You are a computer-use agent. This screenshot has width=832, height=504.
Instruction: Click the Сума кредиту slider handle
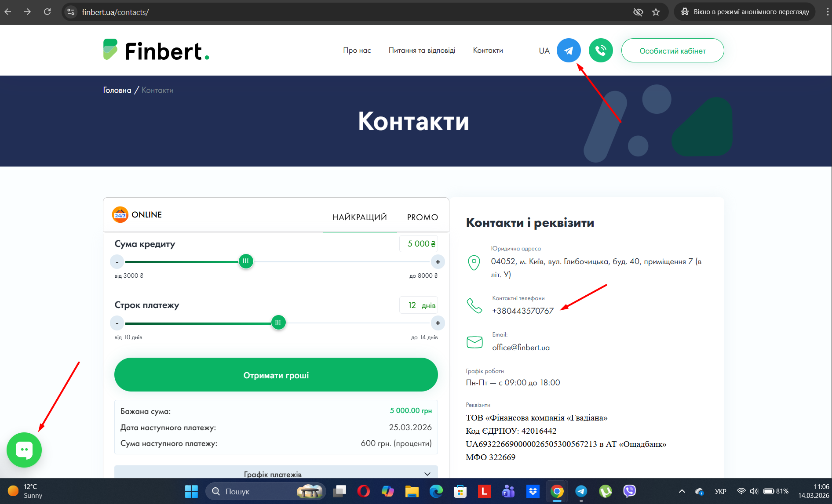(246, 261)
